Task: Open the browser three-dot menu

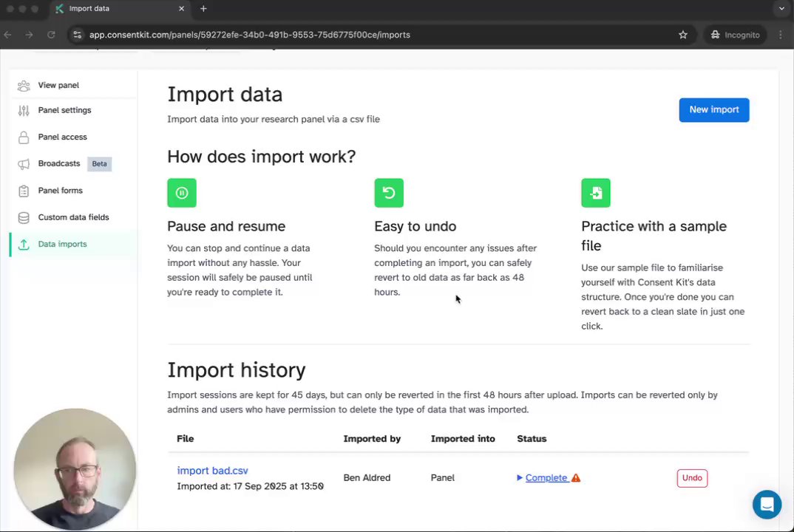Action: coord(781,35)
